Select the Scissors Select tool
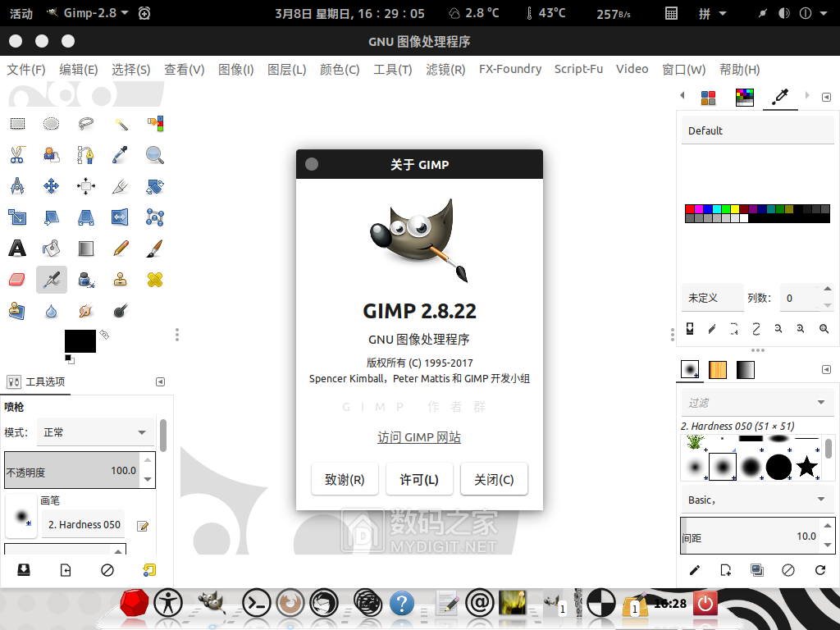The image size is (840, 630). (x=17, y=155)
